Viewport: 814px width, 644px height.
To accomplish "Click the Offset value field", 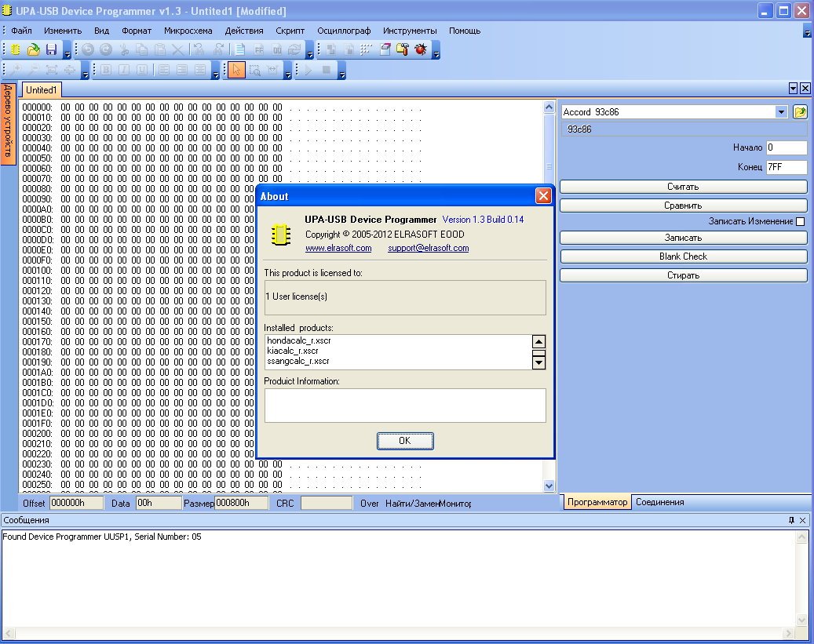I will pyautogui.click(x=76, y=503).
